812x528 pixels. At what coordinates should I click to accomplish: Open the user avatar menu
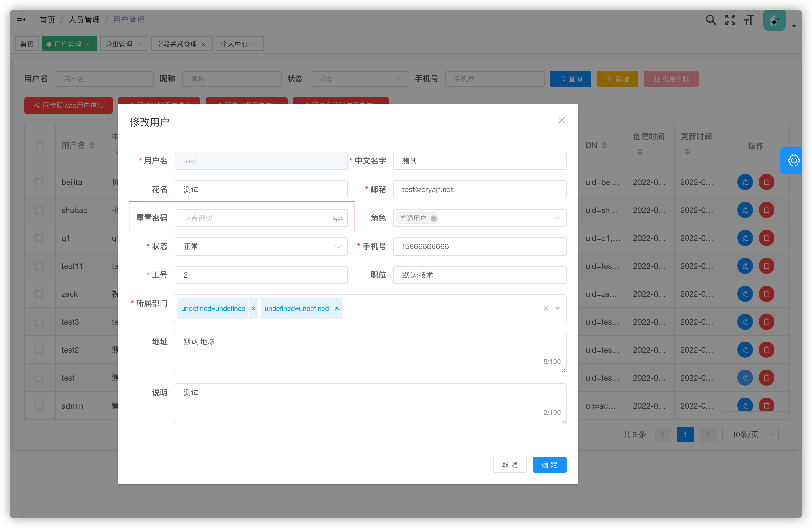pos(774,21)
